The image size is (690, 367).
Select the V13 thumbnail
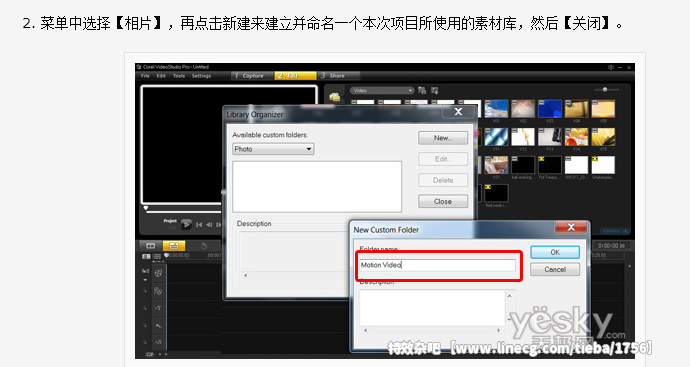[x=550, y=137]
